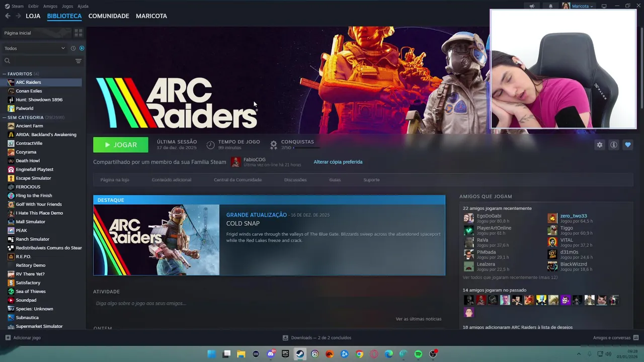Click the activity comment input field
Image resolution: width=644 pixels, height=362 pixels.
click(269, 303)
